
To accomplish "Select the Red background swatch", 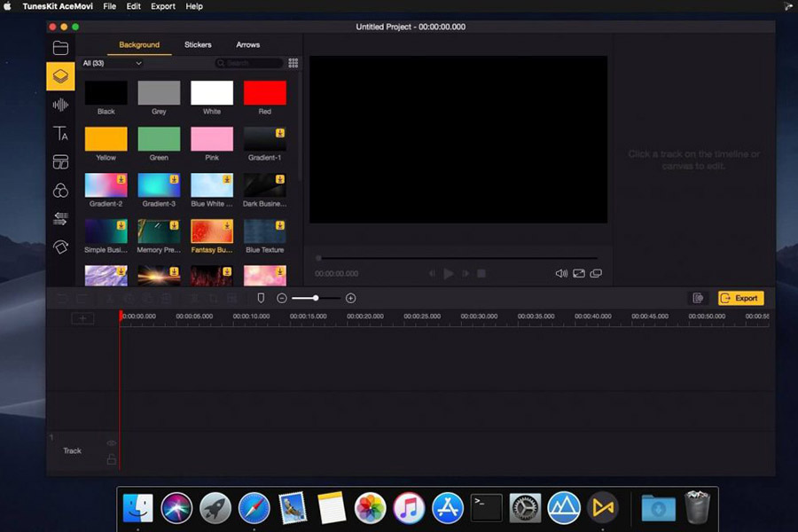I will coord(265,92).
